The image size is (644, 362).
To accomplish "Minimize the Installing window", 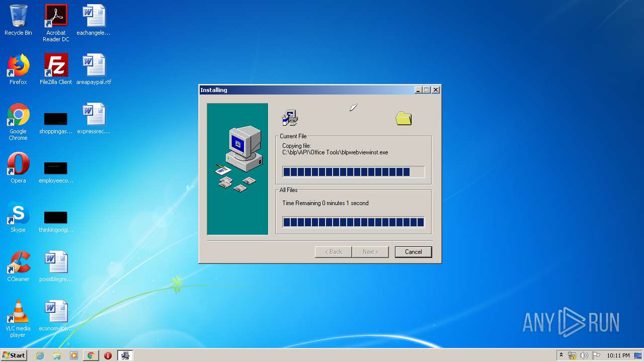I will click(x=418, y=90).
